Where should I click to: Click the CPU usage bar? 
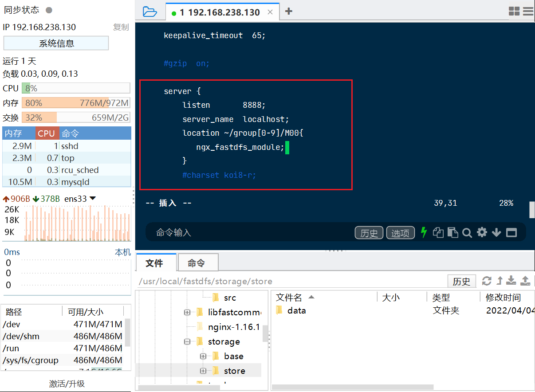76,88
